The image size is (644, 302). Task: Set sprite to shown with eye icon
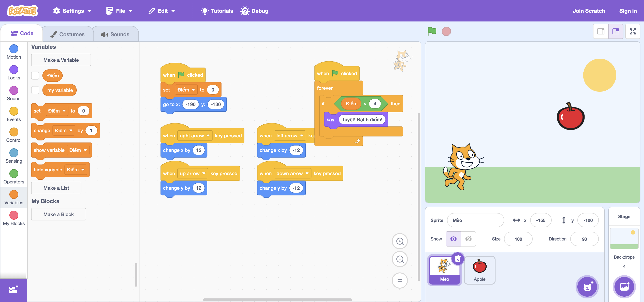(453, 239)
